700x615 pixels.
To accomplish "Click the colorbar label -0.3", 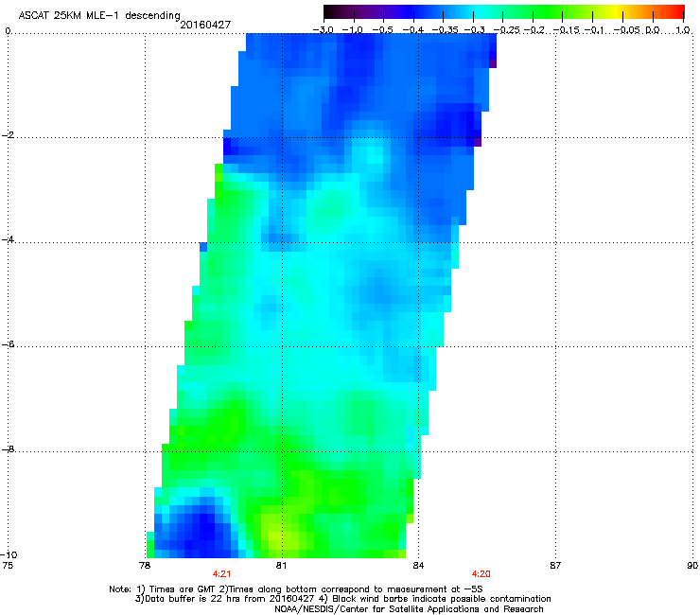I will point(474,30).
